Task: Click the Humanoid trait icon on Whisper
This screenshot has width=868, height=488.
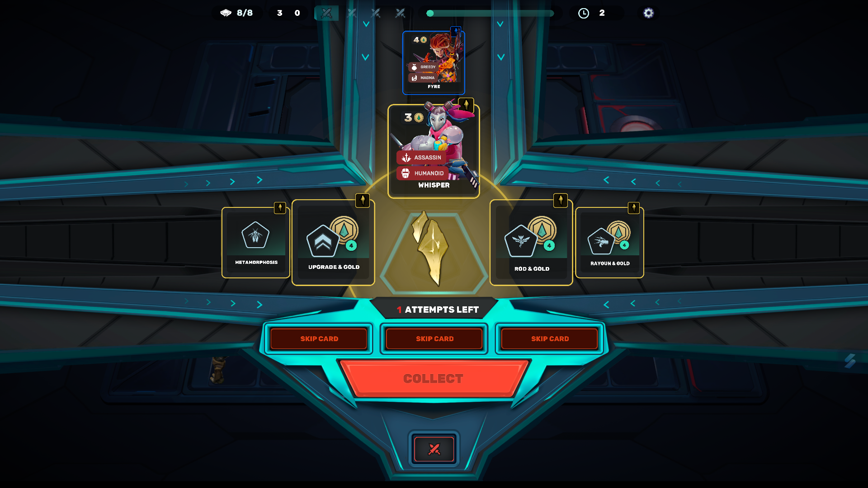Action: point(406,173)
